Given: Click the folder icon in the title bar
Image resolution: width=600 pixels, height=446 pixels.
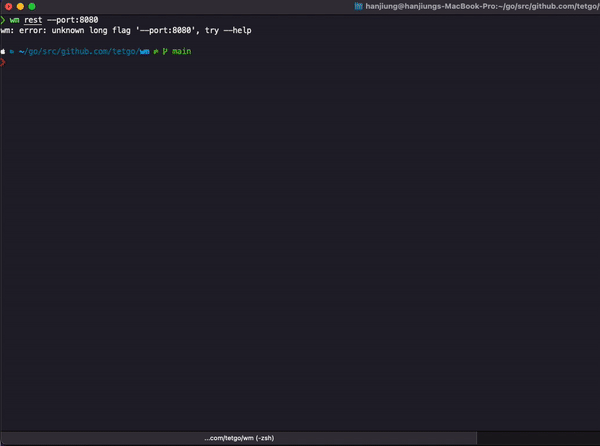Looking at the screenshot, I should [x=358, y=6].
